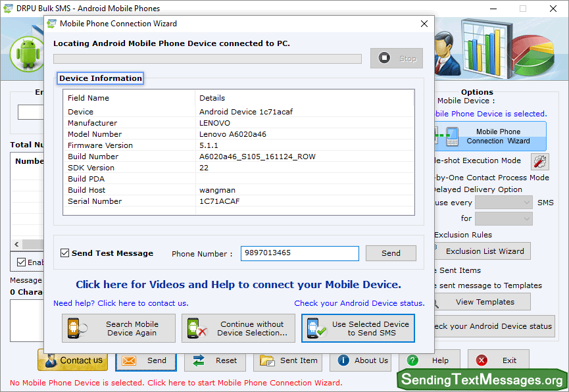Click the red No Mobile Phone Device status link
The image size is (569, 392).
tap(176, 383)
